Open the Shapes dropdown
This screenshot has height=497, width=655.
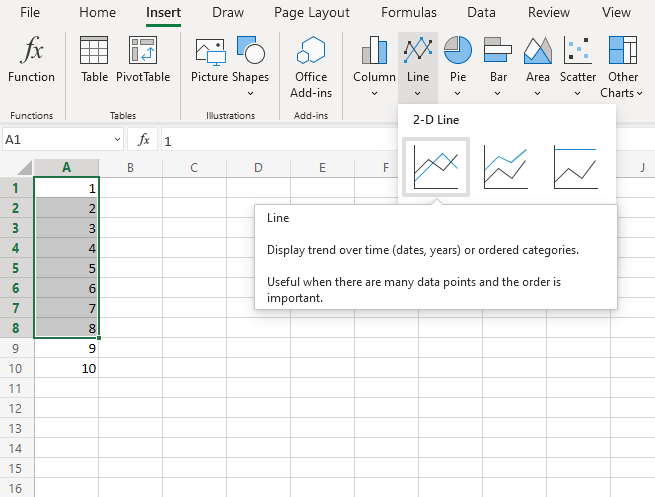[250, 60]
